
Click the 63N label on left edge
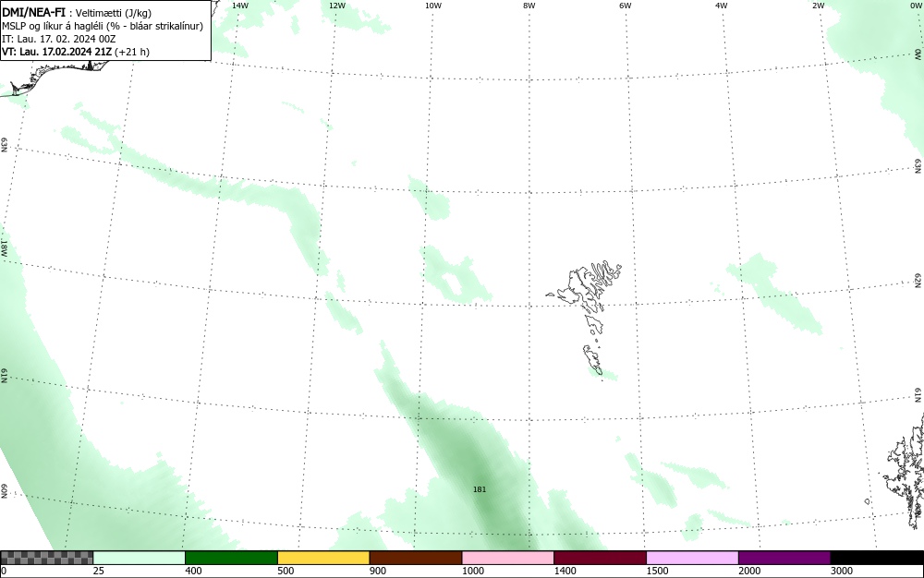4,145
